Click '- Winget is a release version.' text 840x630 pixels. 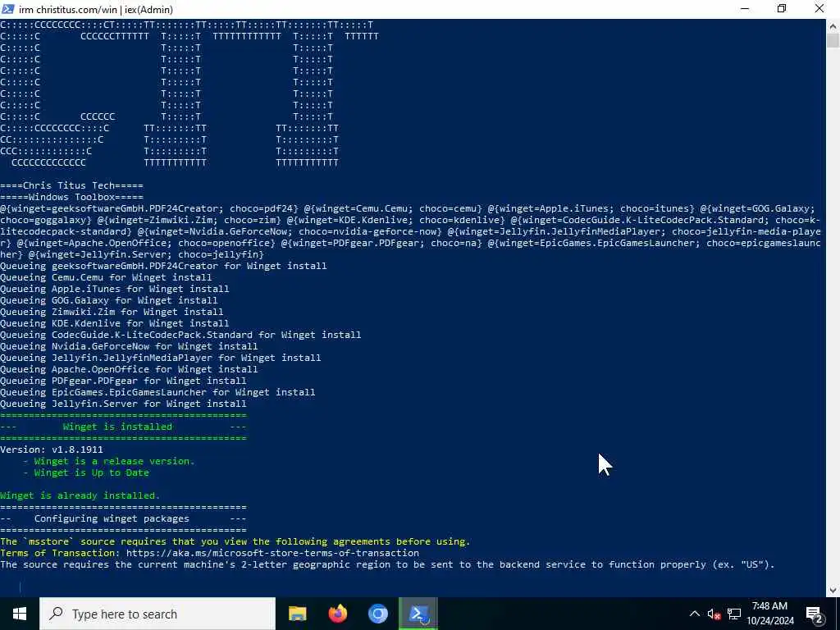click(109, 461)
